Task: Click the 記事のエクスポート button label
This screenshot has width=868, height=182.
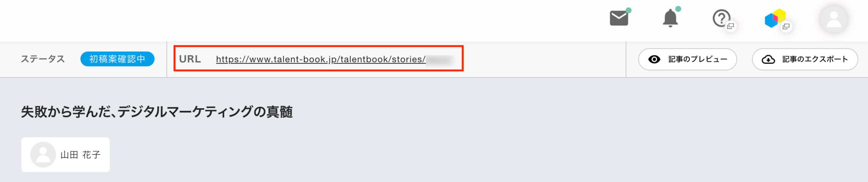Action: coord(815,59)
